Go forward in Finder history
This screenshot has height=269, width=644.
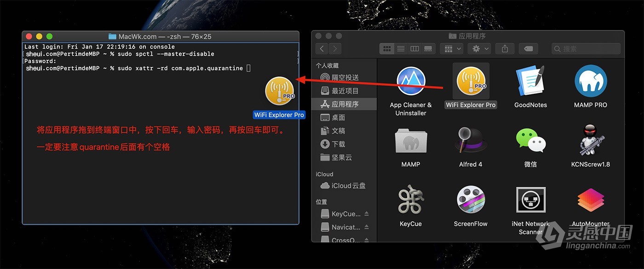pos(335,48)
